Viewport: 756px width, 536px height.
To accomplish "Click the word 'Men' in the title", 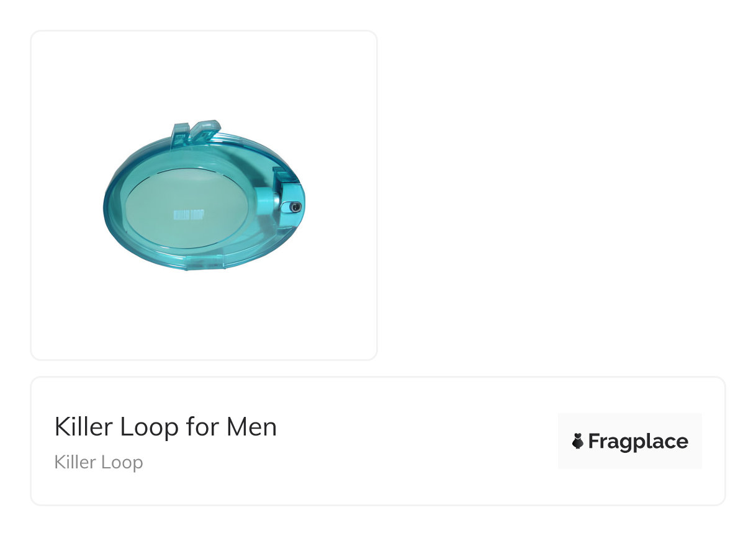I will point(251,427).
